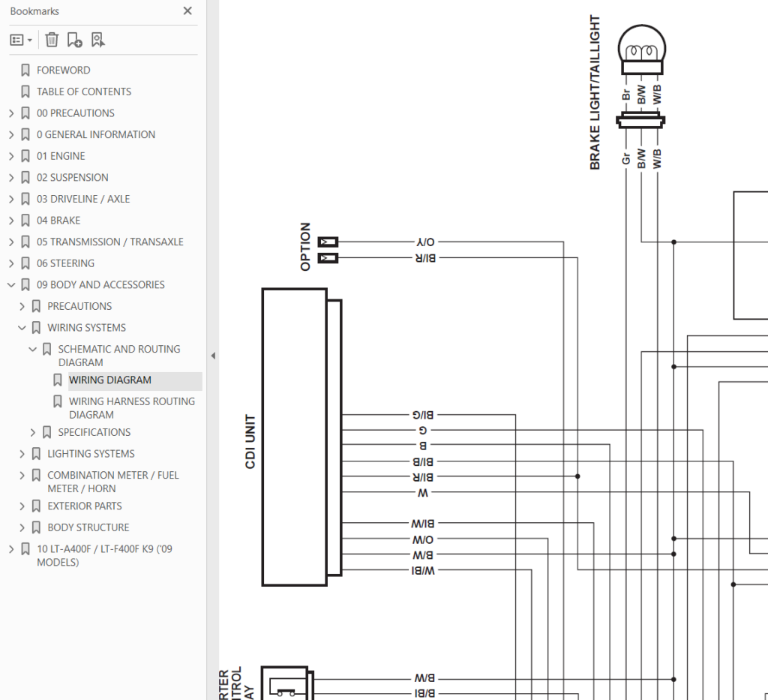The height and width of the screenshot is (700, 768).
Task: Expand the 06 STEERING bookmark
Action: (11, 263)
